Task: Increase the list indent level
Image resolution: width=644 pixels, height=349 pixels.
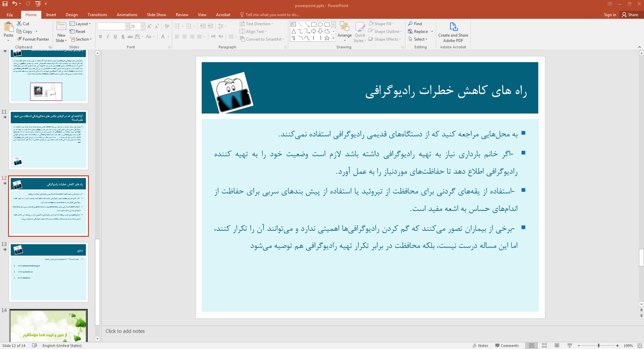Action: [210, 26]
